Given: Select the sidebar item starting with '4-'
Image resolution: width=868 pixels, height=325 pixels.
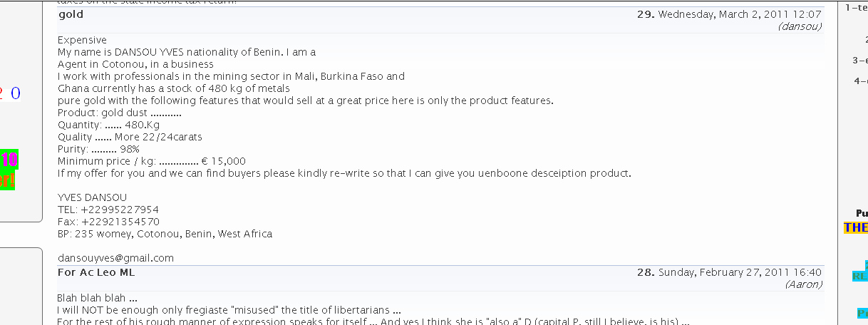Looking at the screenshot, I should pyautogui.click(x=860, y=81).
